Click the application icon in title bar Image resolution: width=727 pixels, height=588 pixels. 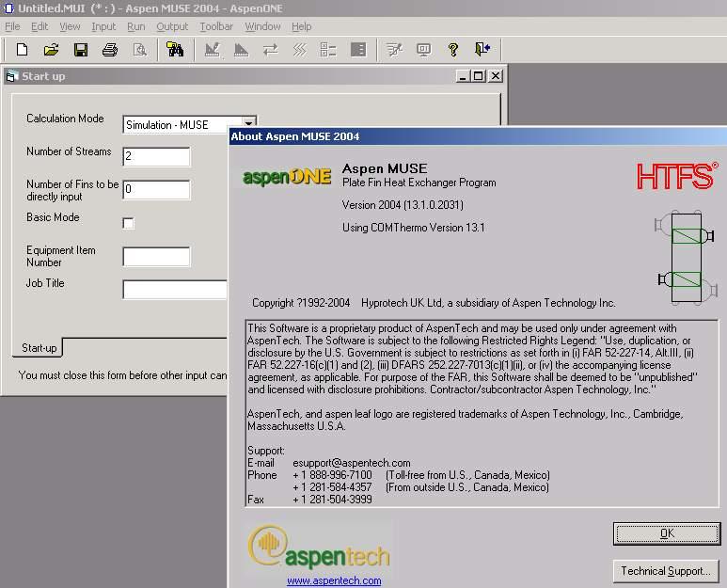tap(8, 8)
